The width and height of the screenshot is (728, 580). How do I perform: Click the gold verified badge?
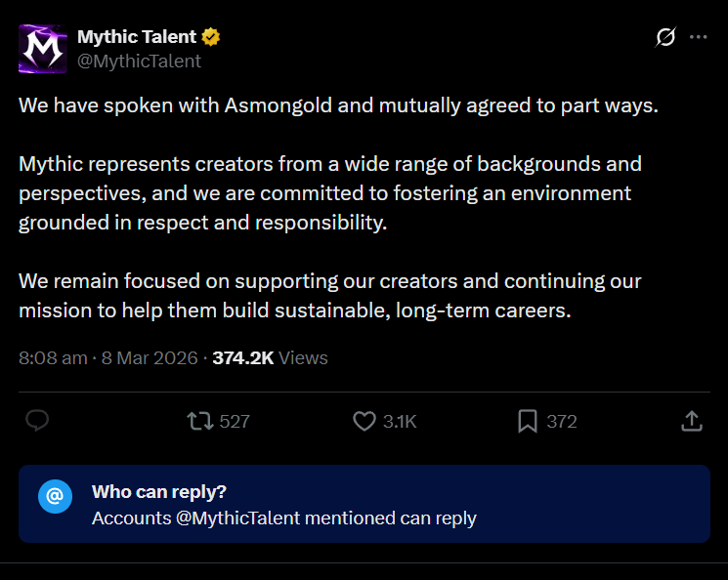tap(211, 38)
